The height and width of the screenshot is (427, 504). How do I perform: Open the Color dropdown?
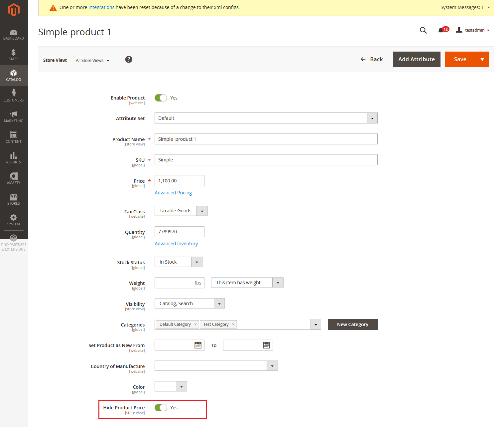coord(181,387)
